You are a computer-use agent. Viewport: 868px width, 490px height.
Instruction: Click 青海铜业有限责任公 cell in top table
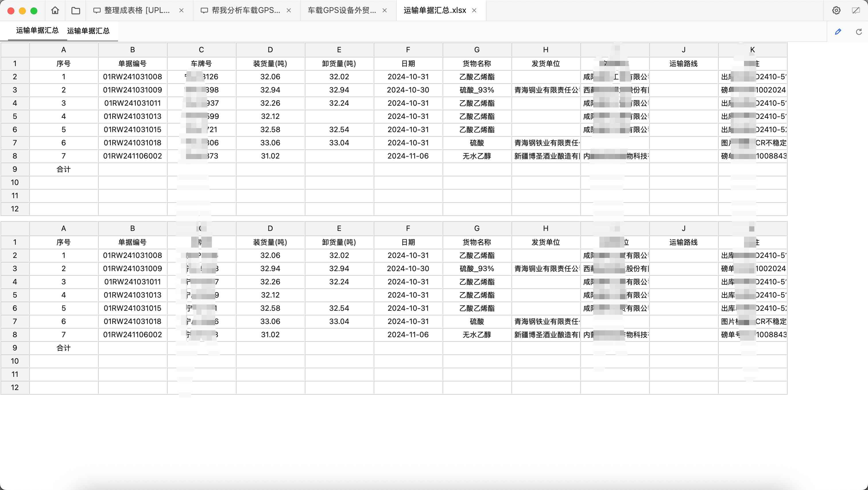pos(546,90)
